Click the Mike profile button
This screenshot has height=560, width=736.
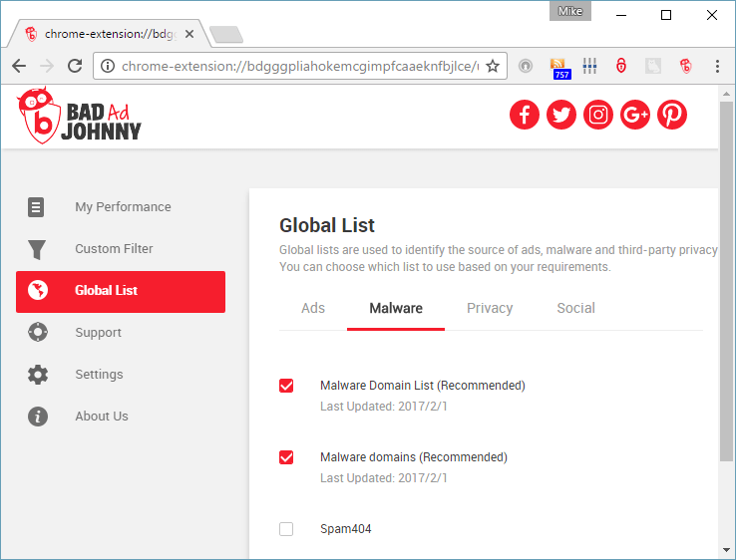[x=570, y=11]
